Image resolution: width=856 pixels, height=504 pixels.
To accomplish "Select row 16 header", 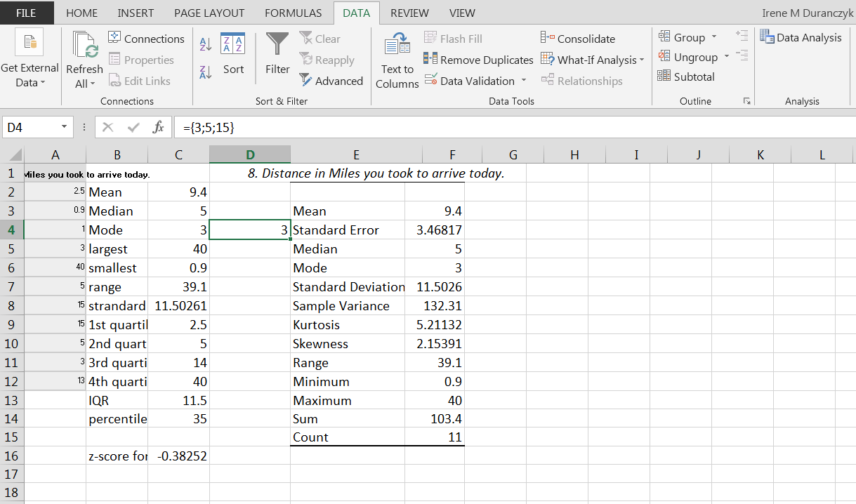I will pos(12,456).
